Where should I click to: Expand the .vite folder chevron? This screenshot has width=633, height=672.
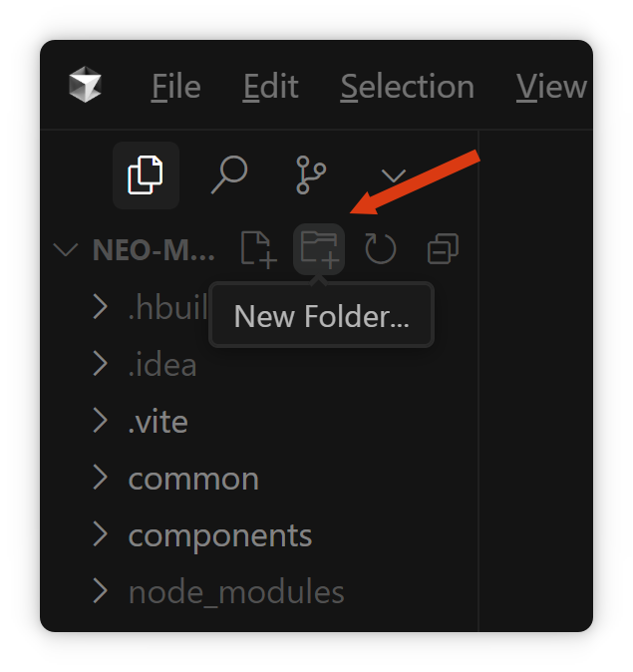[x=101, y=421]
